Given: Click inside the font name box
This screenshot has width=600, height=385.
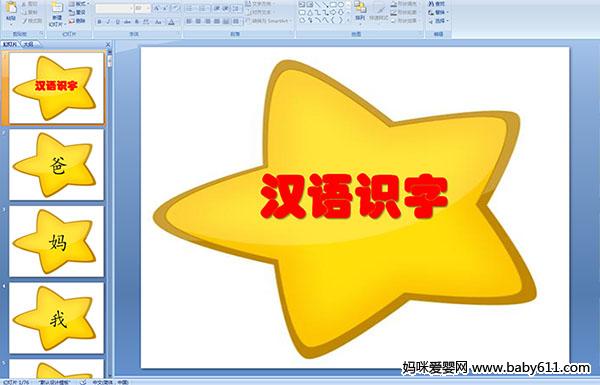Looking at the screenshot, I should (112, 8).
